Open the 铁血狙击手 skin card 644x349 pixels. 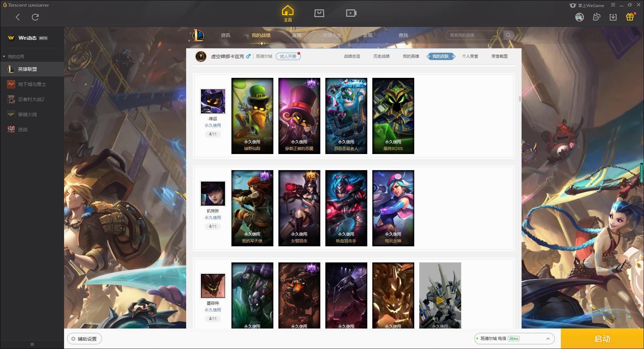click(346, 208)
